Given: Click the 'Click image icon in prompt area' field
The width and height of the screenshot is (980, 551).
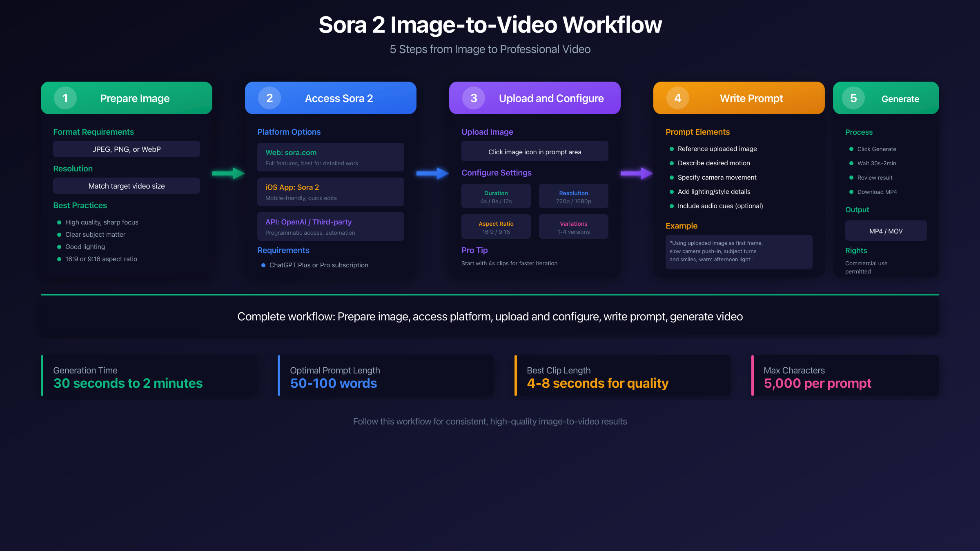Looking at the screenshot, I should coord(535,151).
